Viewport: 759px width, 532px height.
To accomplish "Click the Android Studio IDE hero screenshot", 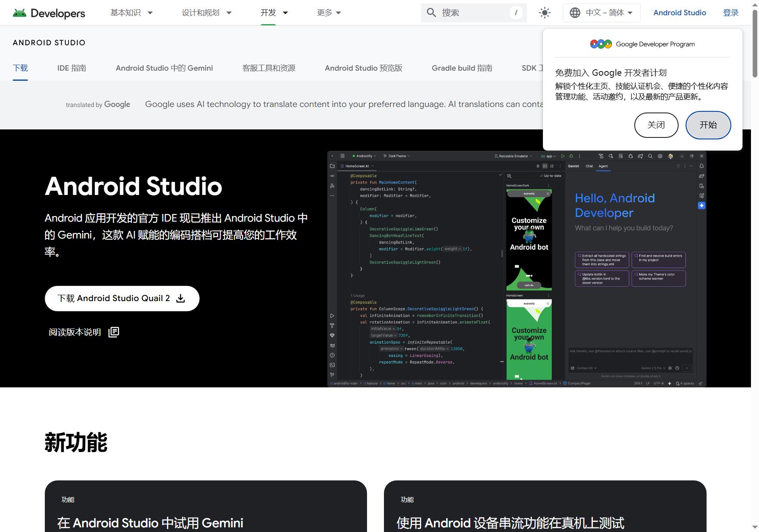I will [517, 269].
